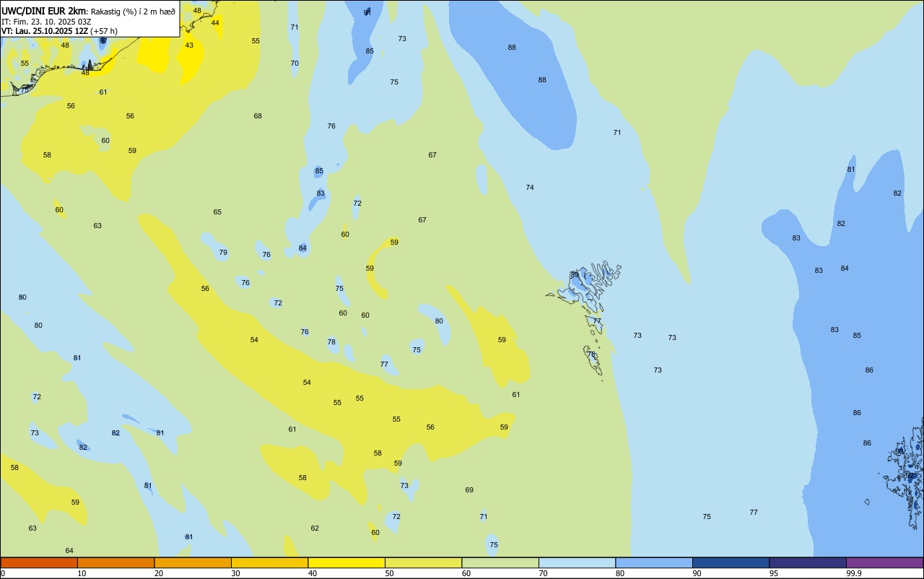Click the 50–60 pale yellow legend swatch
924x579 pixels.
point(423,562)
